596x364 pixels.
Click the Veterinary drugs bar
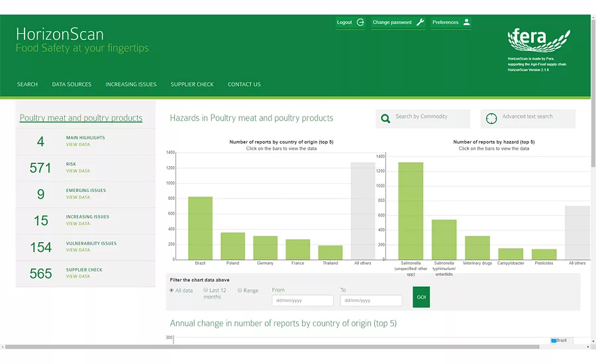tap(477, 248)
